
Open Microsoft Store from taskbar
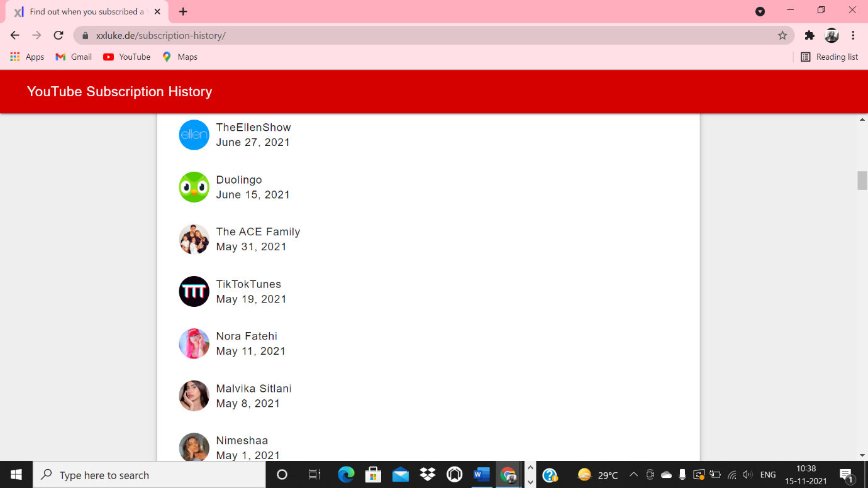373,475
